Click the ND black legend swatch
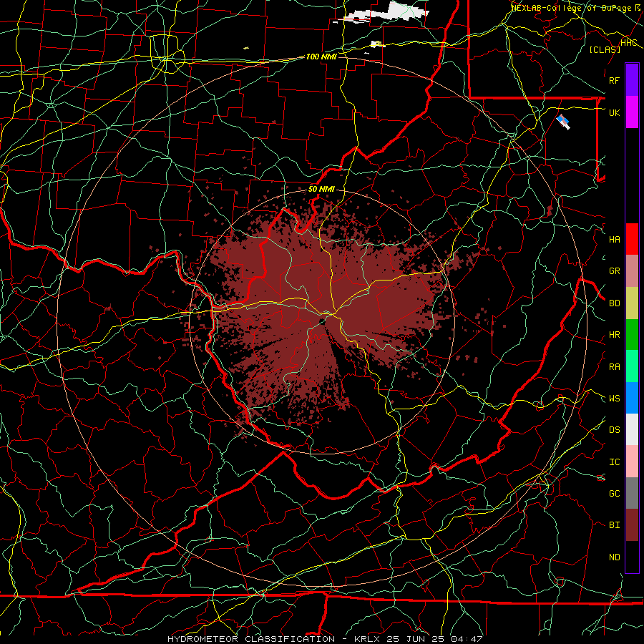Image resolution: width=644 pixels, height=644 pixels. coord(632,557)
